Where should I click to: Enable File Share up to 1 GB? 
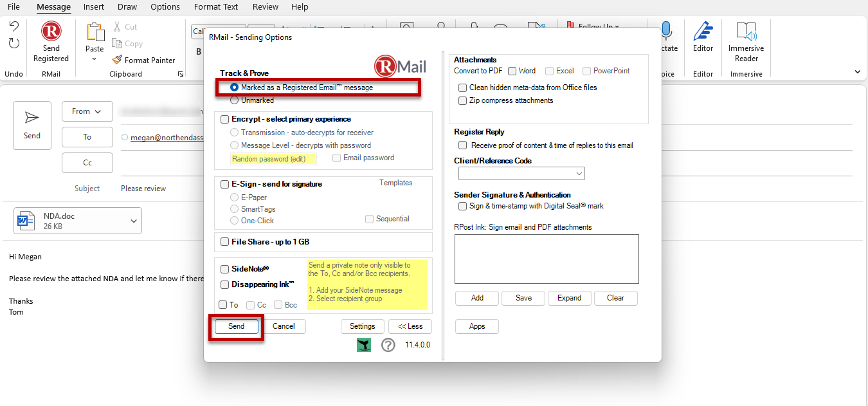pyautogui.click(x=224, y=242)
